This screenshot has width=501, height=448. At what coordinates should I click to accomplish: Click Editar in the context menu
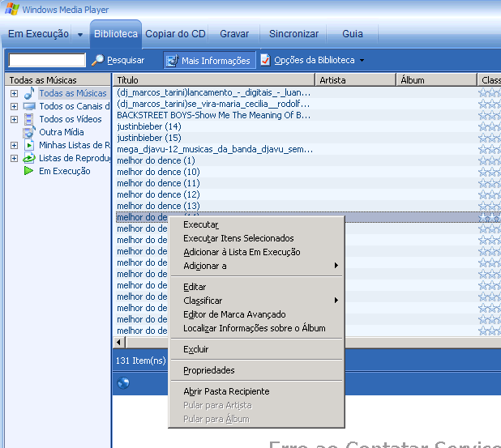point(256,287)
